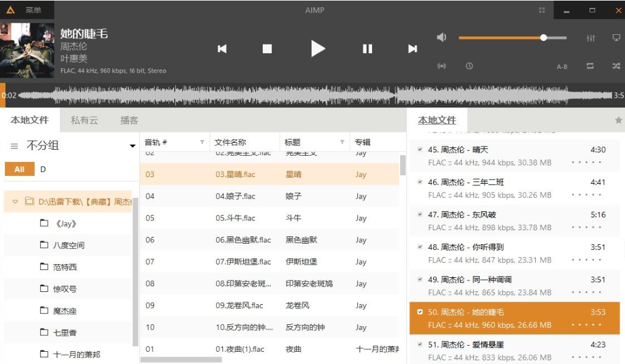
Task: Toggle repeat playback mode
Action: [x=590, y=66]
